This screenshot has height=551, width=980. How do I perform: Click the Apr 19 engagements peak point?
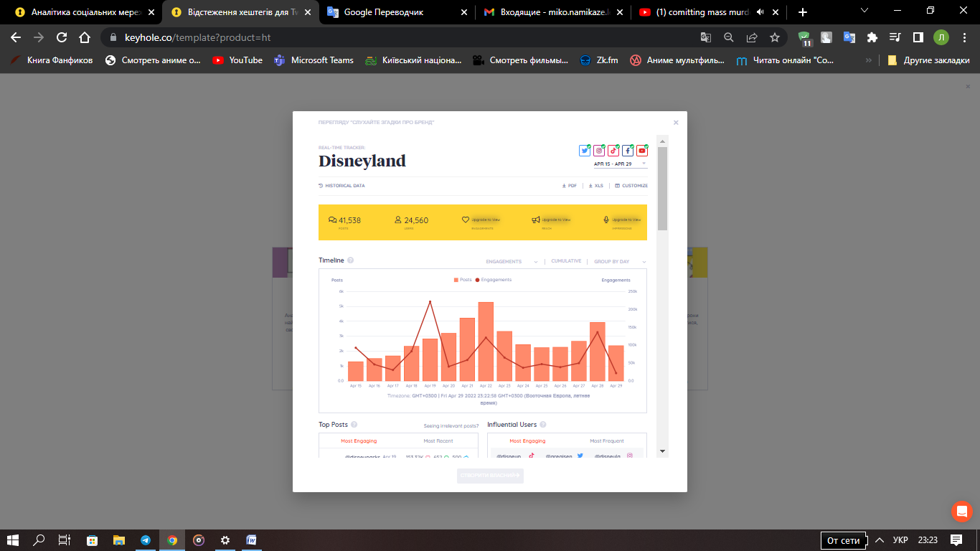(430, 301)
